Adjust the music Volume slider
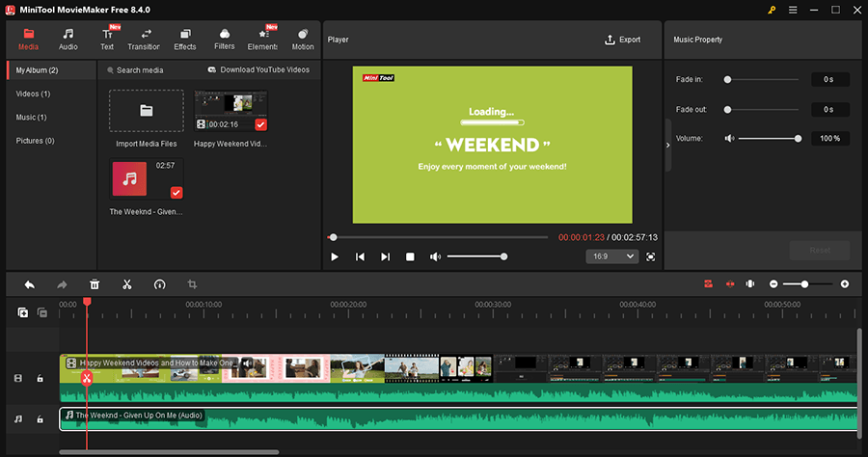868x457 pixels. point(770,138)
